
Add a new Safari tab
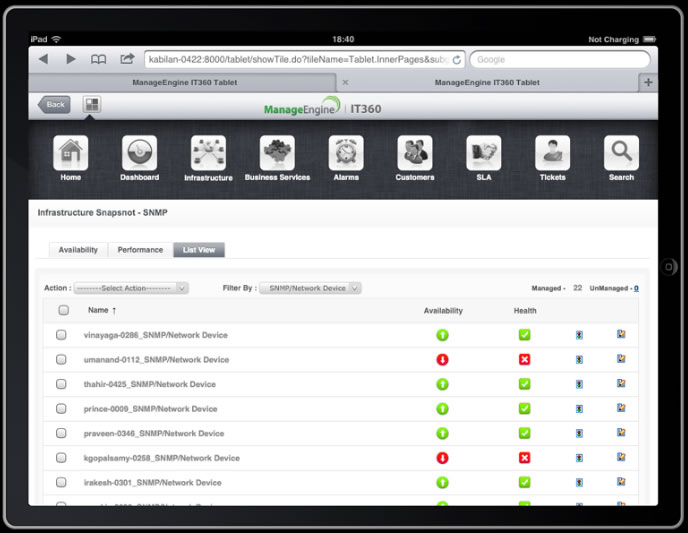point(648,82)
